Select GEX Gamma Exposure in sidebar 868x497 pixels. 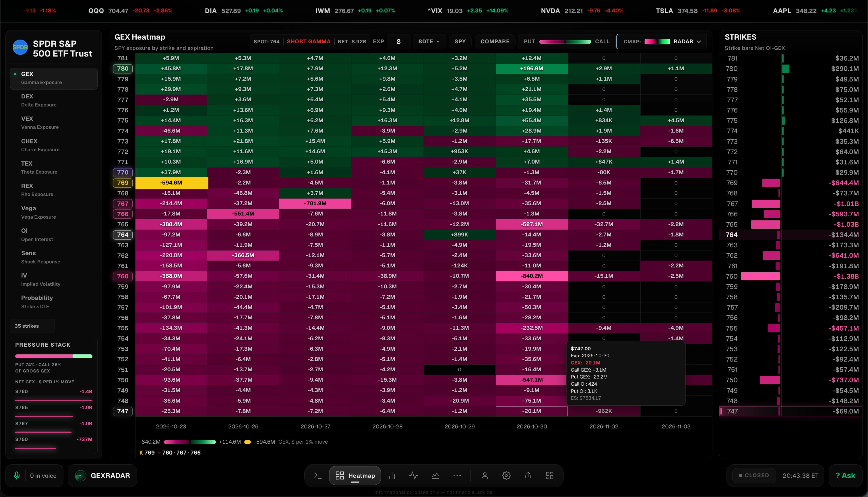click(54, 78)
